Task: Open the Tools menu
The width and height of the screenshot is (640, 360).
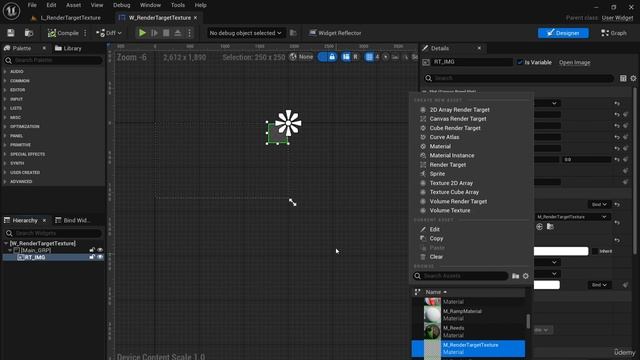Action: coord(178,5)
